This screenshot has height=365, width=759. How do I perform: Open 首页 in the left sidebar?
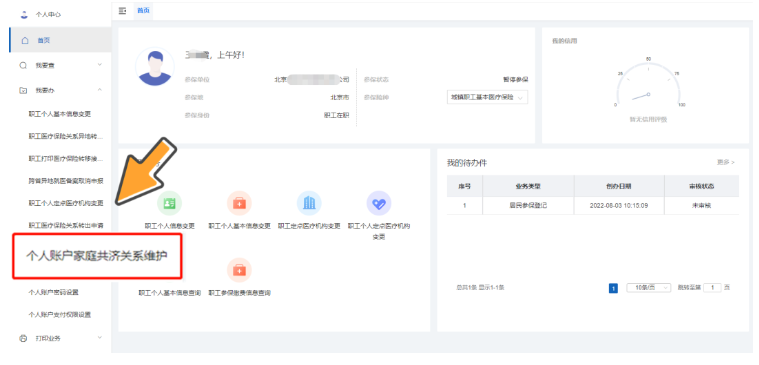point(60,40)
